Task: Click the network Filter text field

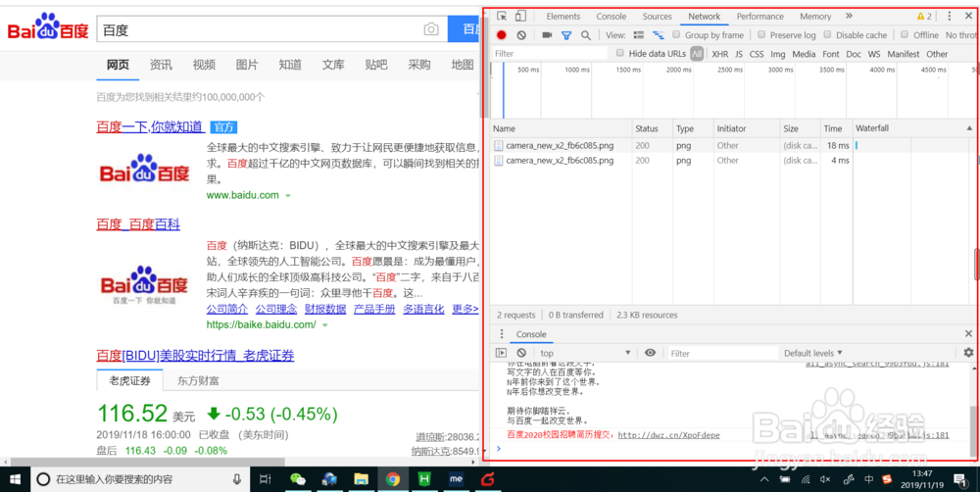Action: (x=550, y=54)
